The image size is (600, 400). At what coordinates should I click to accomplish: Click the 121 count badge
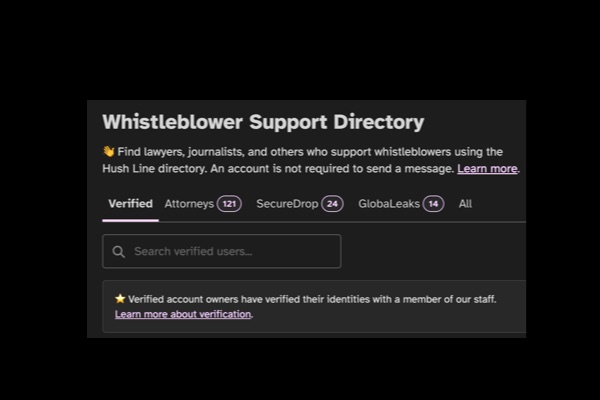(x=229, y=204)
